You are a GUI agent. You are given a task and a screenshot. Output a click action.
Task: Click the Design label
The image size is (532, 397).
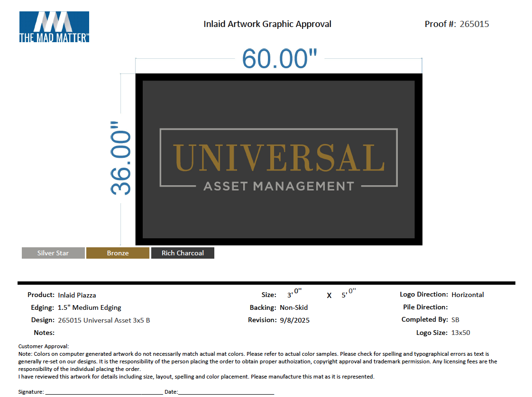pos(43,320)
